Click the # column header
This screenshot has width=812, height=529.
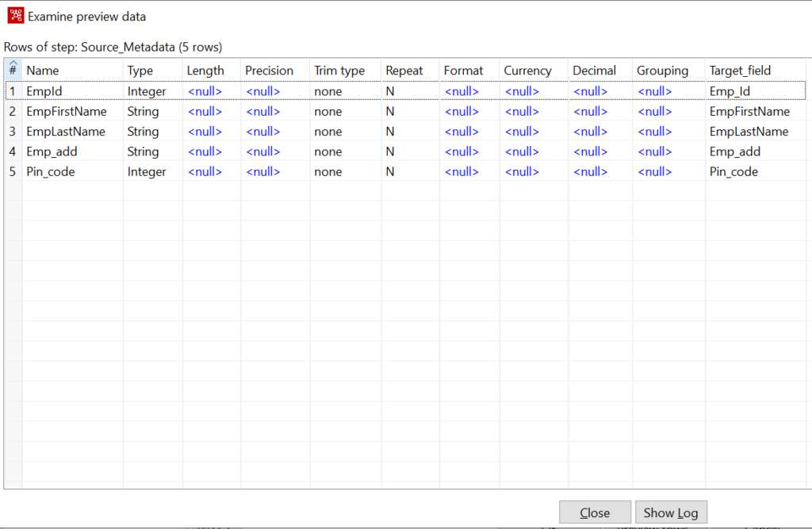click(x=12, y=70)
